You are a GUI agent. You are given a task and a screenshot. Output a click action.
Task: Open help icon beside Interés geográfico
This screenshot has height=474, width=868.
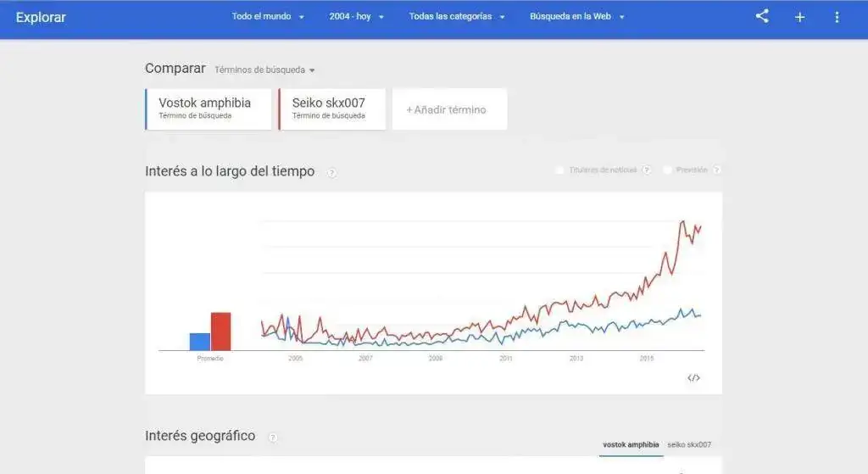click(272, 438)
